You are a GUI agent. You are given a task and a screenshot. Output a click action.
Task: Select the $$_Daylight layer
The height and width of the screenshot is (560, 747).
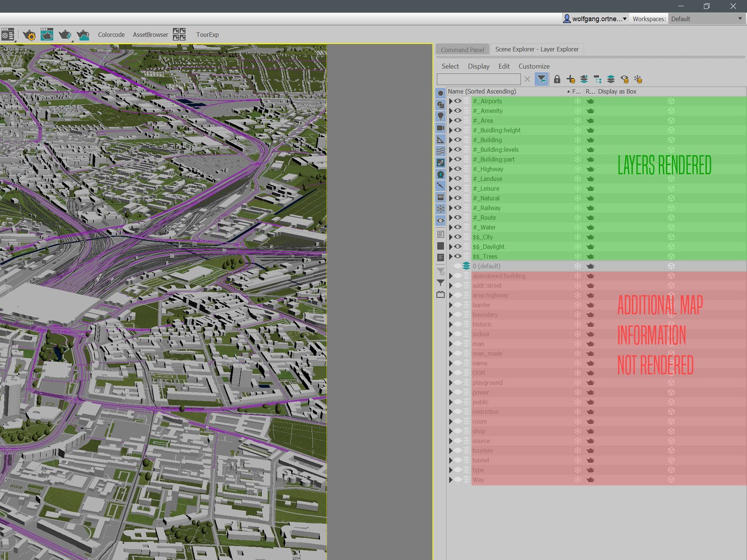coord(489,247)
